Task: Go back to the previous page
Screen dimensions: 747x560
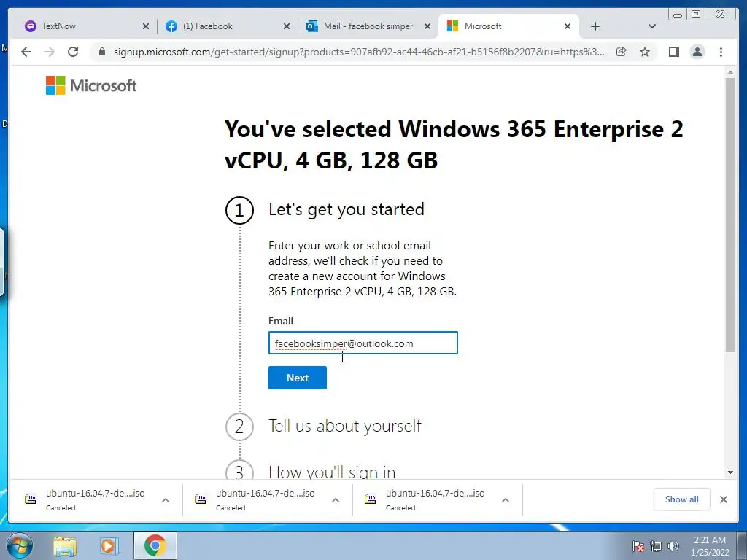Action: (26, 52)
